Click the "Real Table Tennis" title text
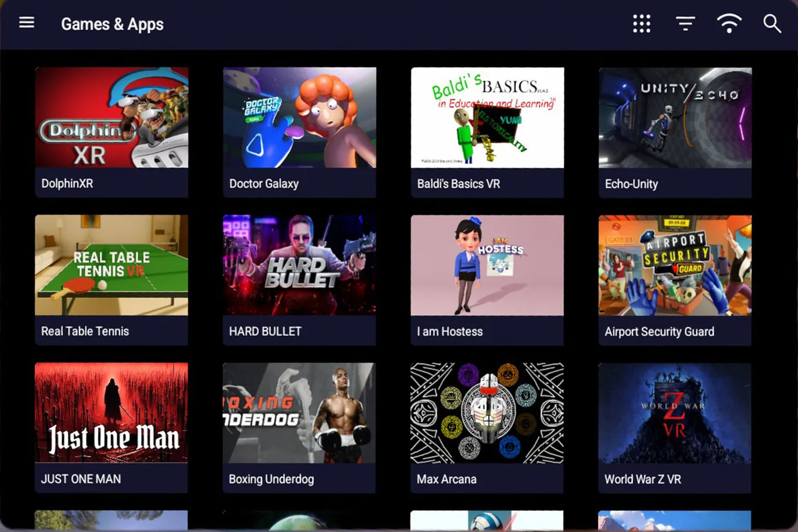 coord(85,331)
